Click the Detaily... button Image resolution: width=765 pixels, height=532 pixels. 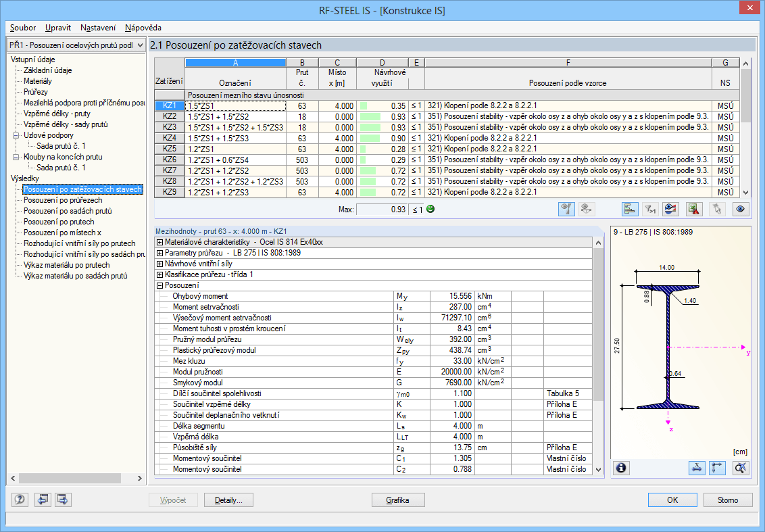tap(233, 500)
